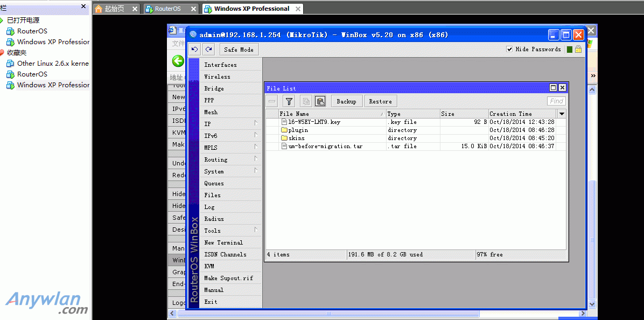Click the Undo arrow in WinBox toolbar

point(195,50)
